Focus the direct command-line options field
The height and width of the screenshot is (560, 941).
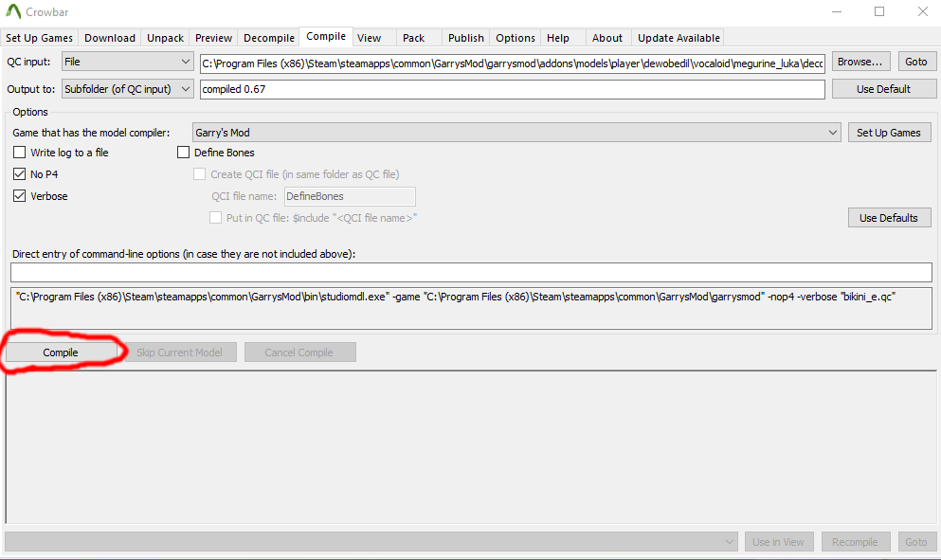471,272
